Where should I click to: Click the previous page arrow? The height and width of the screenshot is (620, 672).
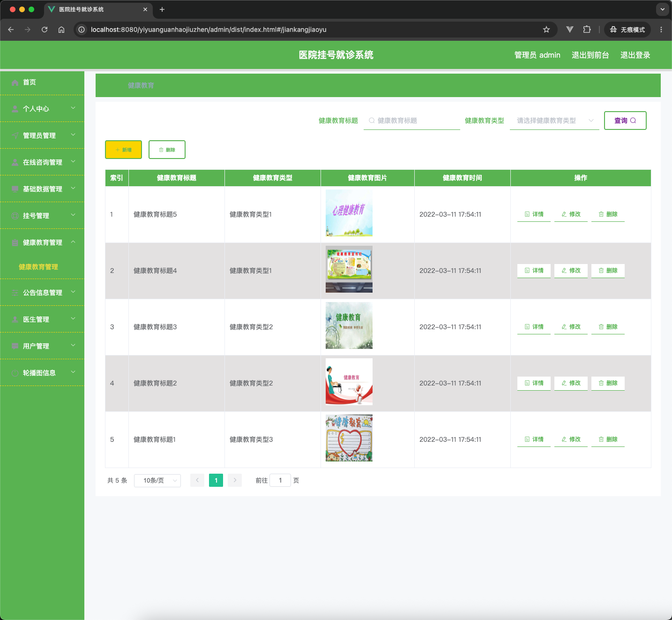[x=197, y=480]
